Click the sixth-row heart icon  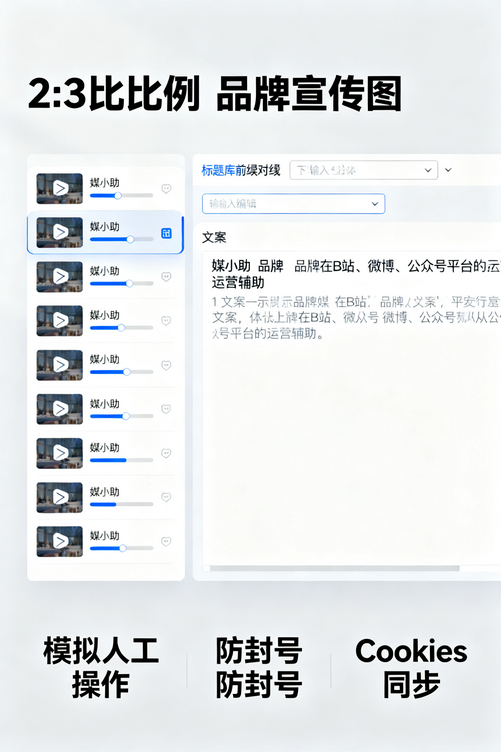pos(166,409)
